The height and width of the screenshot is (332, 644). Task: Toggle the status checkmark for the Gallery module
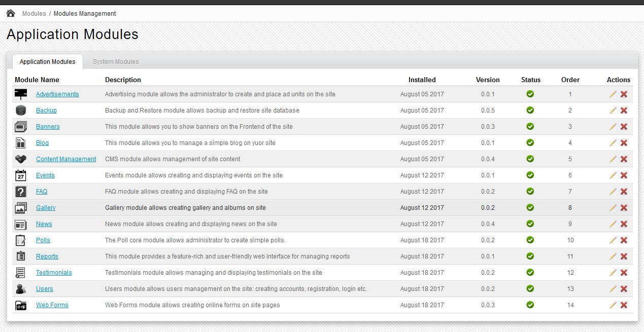coord(530,207)
